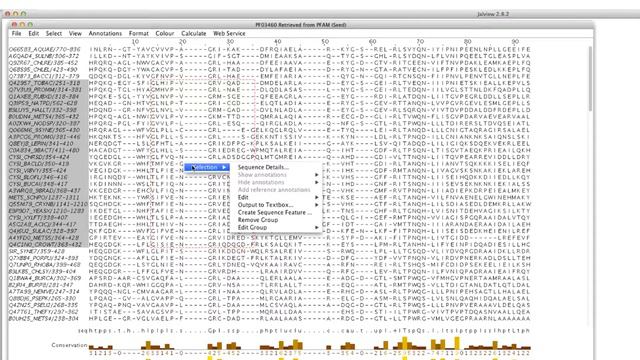Choose Sequence Details... from context menu
The height and width of the screenshot is (360, 640).
(x=263, y=167)
